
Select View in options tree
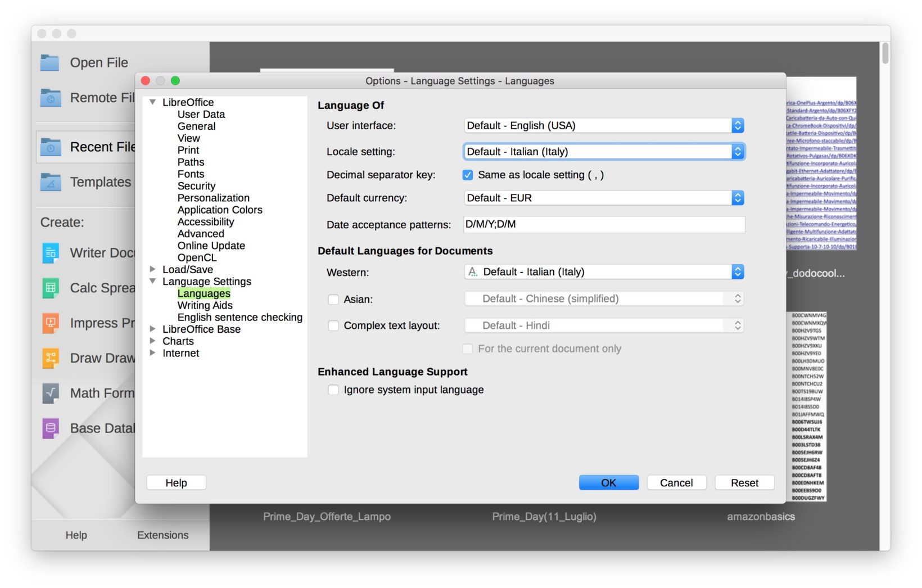click(188, 138)
